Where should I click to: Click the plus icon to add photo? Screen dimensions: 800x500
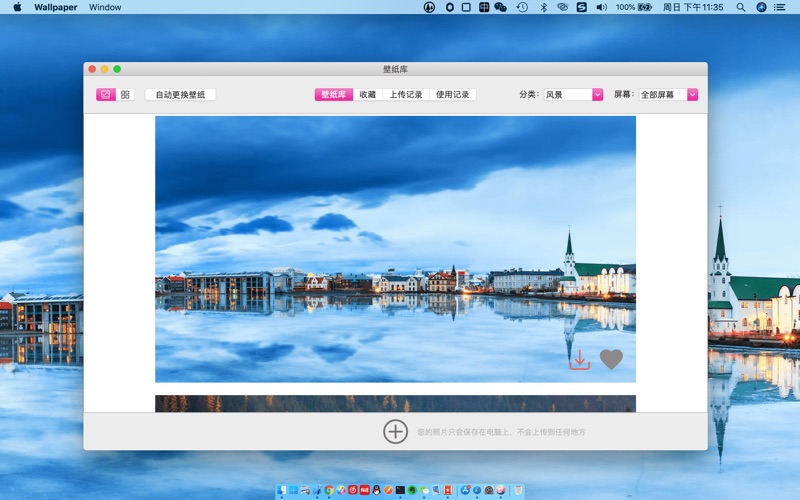click(395, 431)
